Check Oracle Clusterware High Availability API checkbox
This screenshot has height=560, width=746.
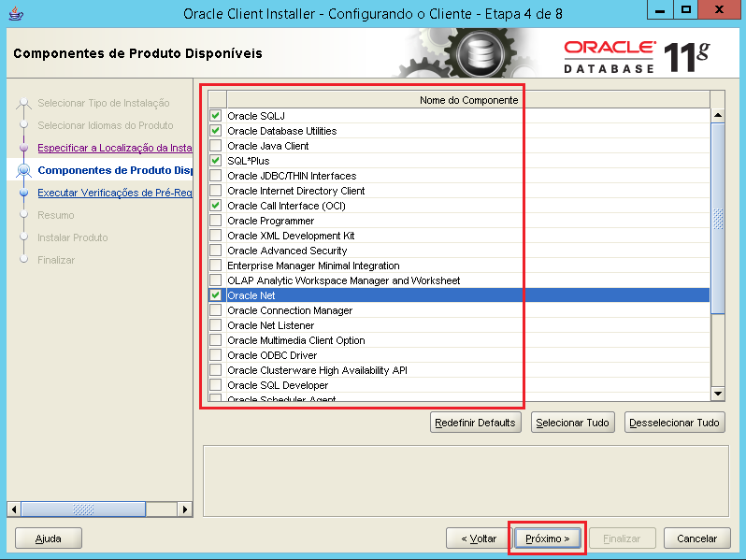point(216,370)
